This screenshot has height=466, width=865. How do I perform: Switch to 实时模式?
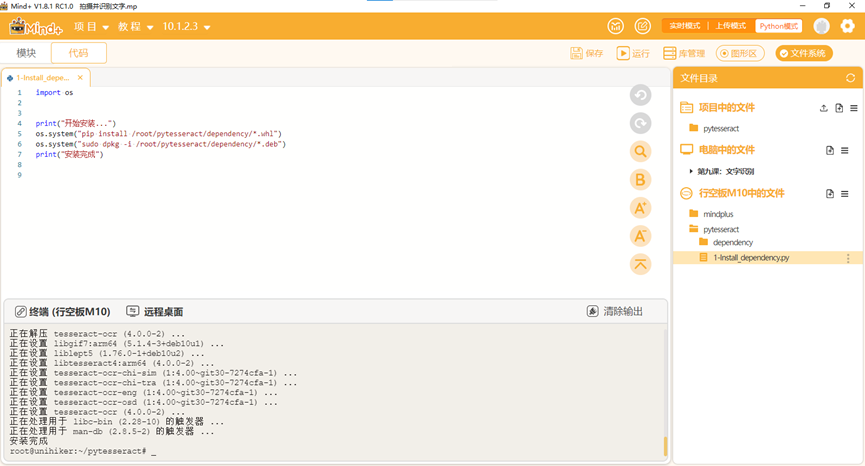click(x=685, y=26)
